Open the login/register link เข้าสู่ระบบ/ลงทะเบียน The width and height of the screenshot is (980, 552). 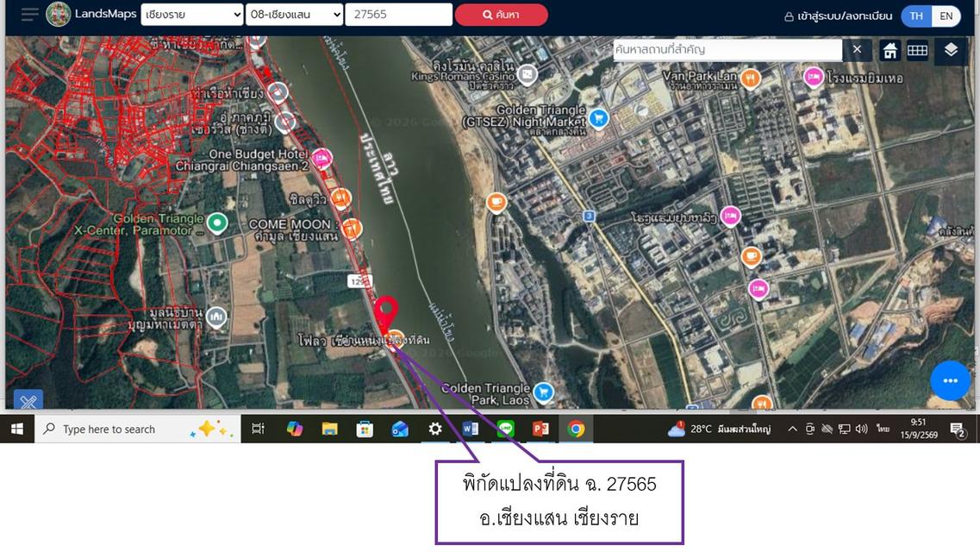coord(838,16)
